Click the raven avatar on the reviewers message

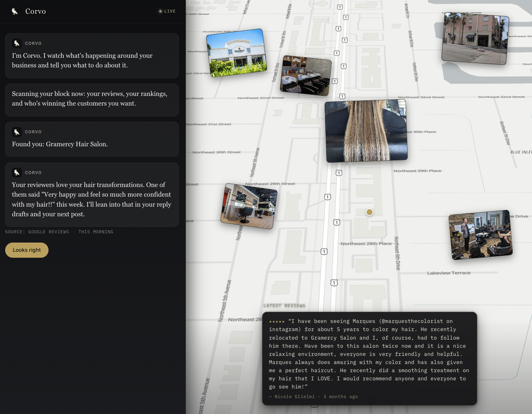(17, 173)
